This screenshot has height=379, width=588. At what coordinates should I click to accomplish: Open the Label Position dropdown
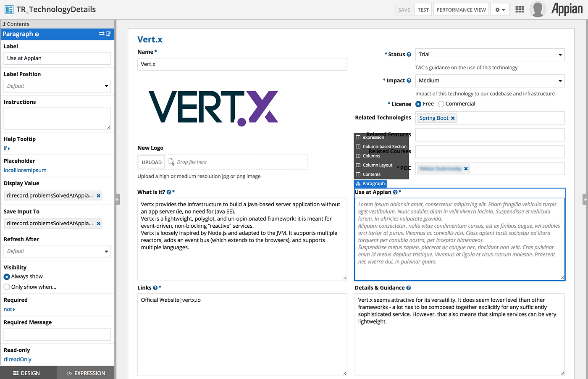point(57,86)
